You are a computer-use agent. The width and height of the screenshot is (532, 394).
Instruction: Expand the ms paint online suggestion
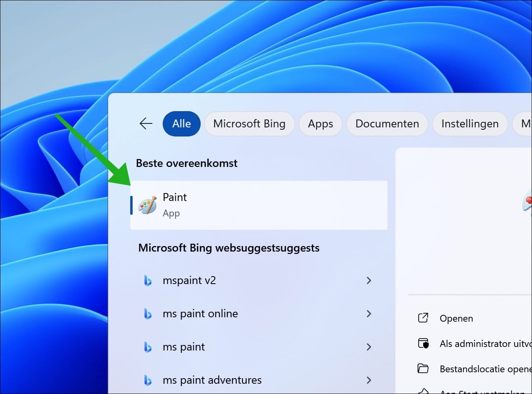(x=369, y=314)
